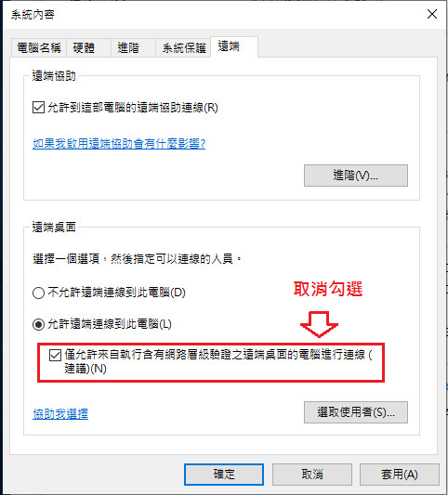
Task: Go to the 進階 tab
Action: point(133,48)
